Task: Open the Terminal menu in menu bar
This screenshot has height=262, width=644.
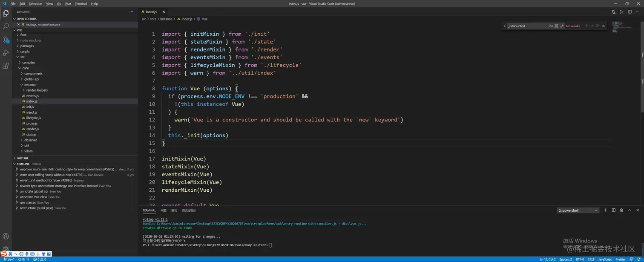Action: [81, 4]
